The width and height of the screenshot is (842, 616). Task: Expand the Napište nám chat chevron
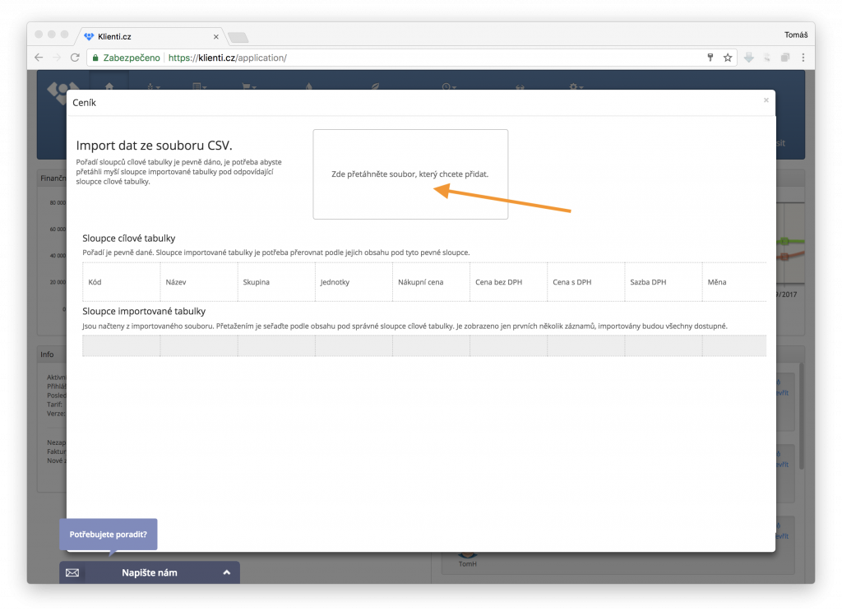(x=227, y=572)
